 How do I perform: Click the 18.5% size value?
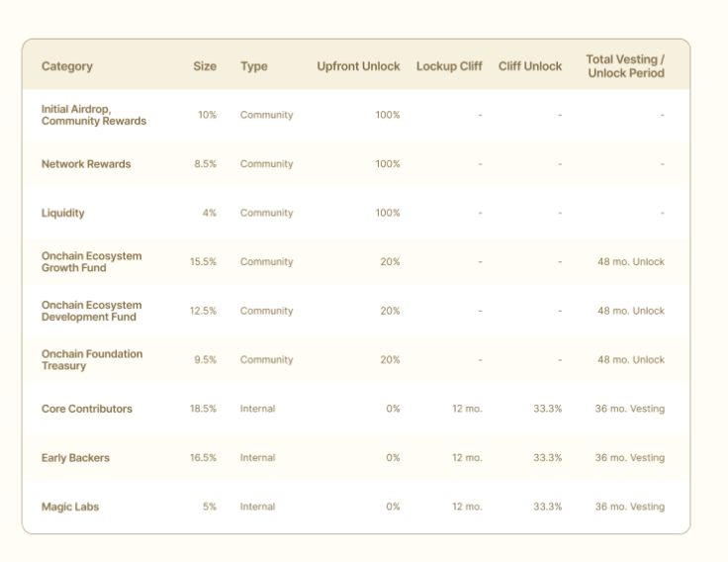[x=203, y=409]
